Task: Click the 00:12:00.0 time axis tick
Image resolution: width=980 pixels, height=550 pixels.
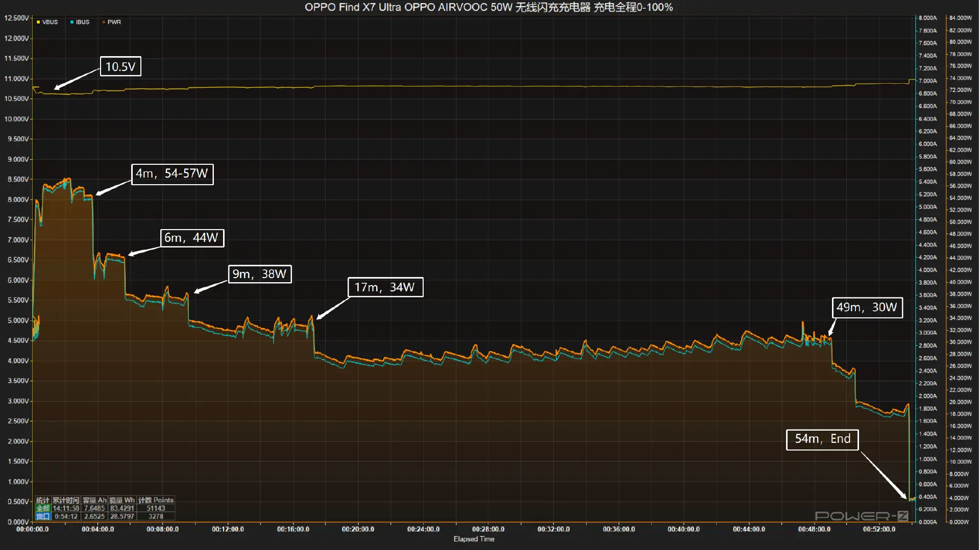Action: tap(228, 529)
